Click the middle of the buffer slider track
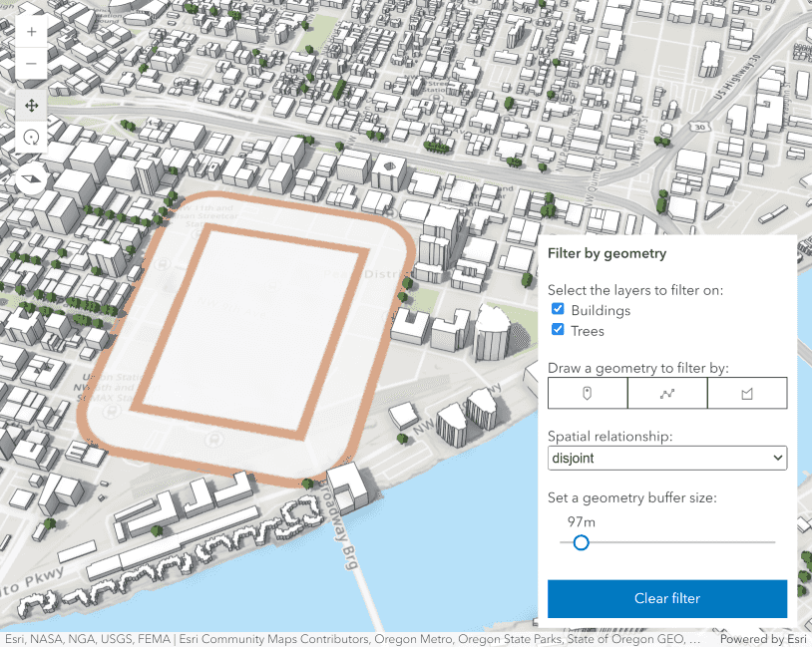The height and width of the screenshot is (647, 812). coord(667,542)
